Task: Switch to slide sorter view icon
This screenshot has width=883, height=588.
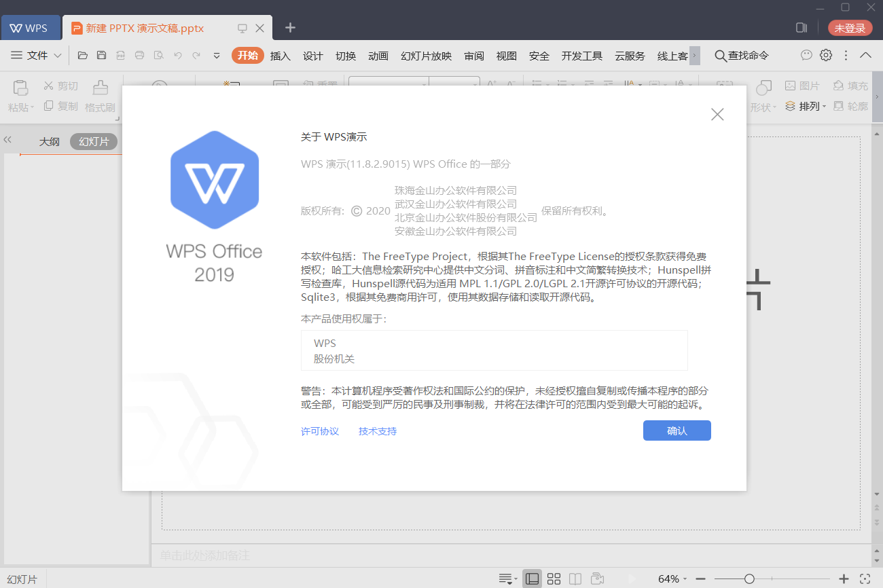Action: point(554,578)
